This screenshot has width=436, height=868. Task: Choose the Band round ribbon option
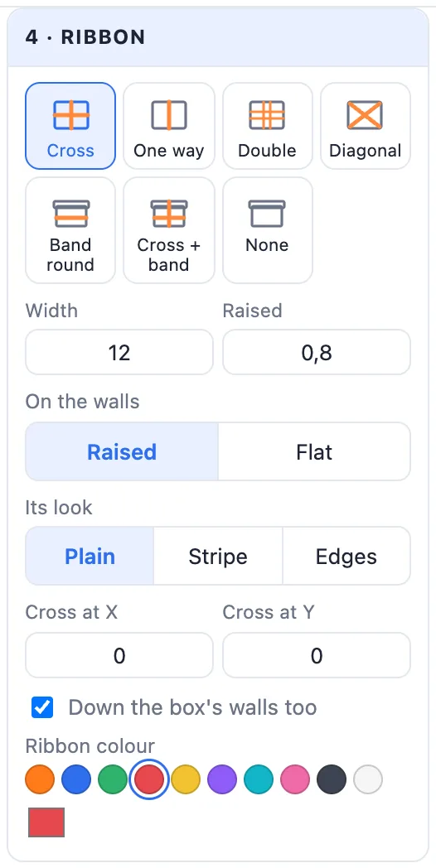pyautogui.click(x=70, y=230)
